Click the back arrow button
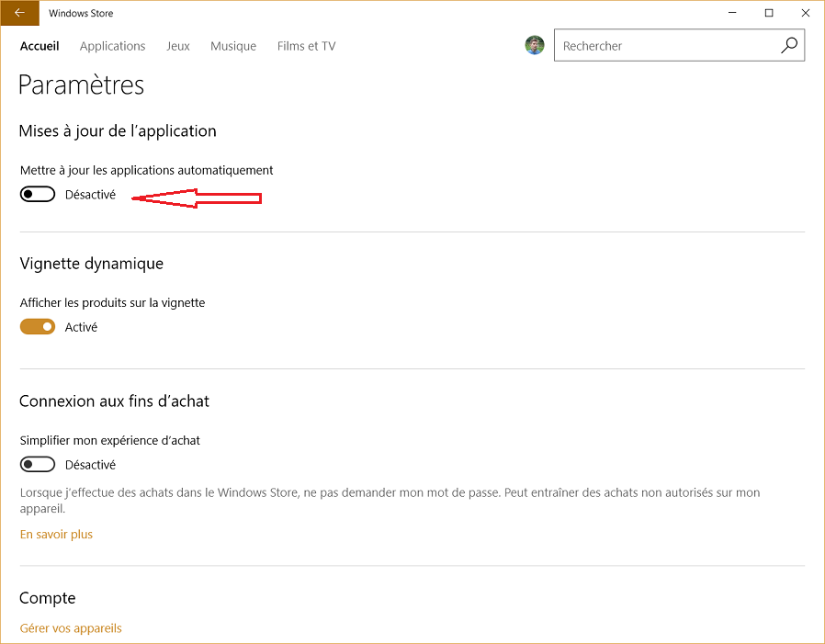 click(x=19, y=13)
